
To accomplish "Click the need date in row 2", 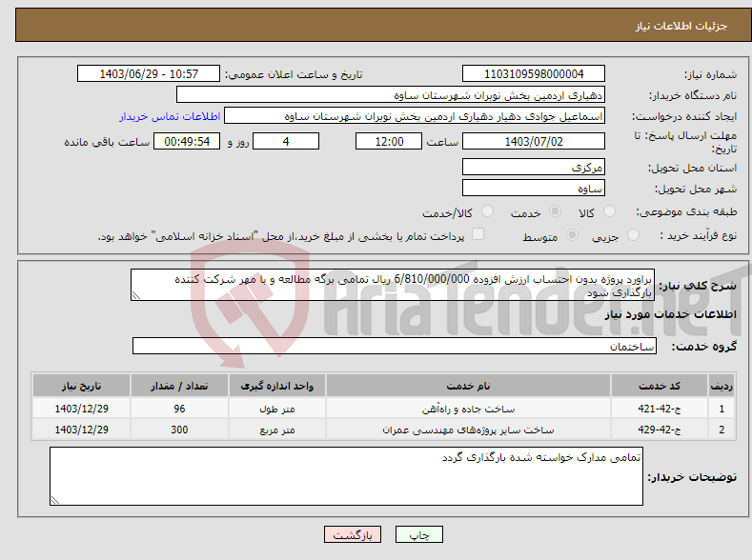I will click(82, 430).
